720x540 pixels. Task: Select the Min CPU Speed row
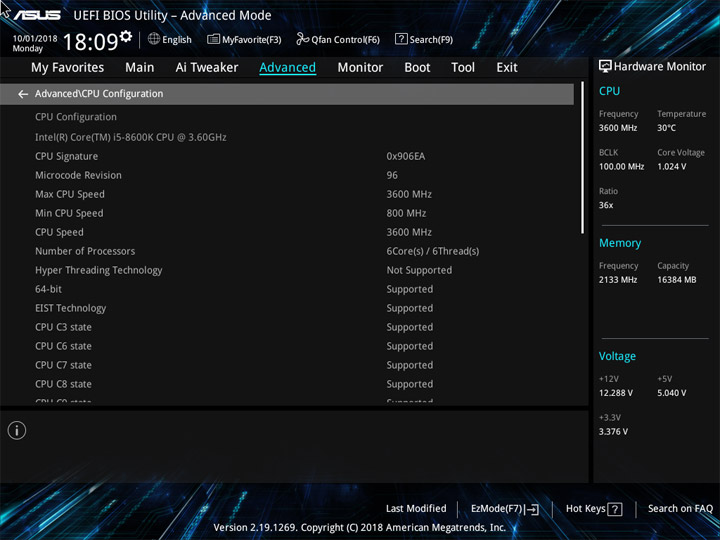pyautogui.click(x=287, y=213)
